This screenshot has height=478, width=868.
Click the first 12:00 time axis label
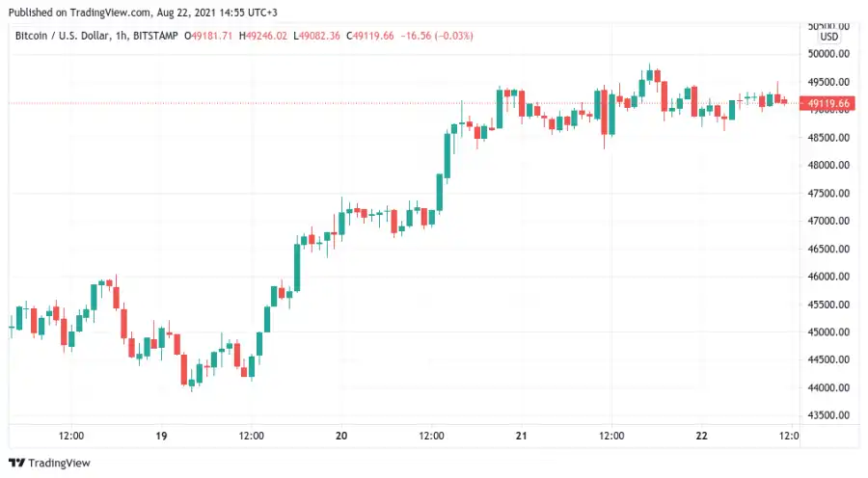click(x=71, y=436)
